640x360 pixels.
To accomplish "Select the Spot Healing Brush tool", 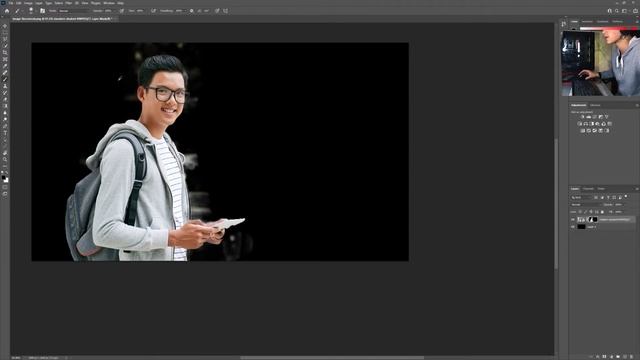I will tap(5, 72).
